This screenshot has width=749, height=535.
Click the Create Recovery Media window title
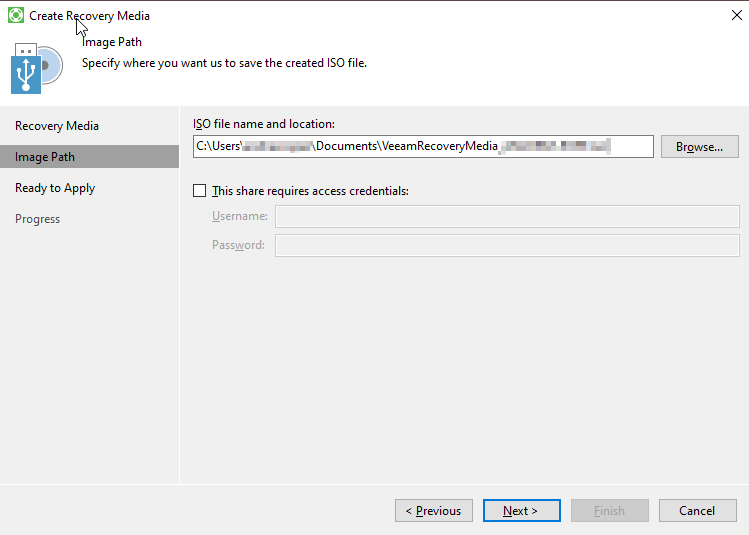tap(90, 16)
